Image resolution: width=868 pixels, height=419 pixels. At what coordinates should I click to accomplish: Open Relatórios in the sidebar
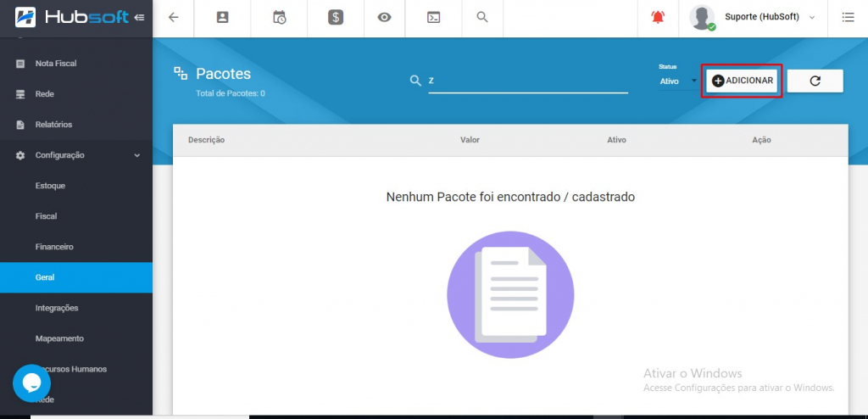pyautogui.click(x=53, y=125)
